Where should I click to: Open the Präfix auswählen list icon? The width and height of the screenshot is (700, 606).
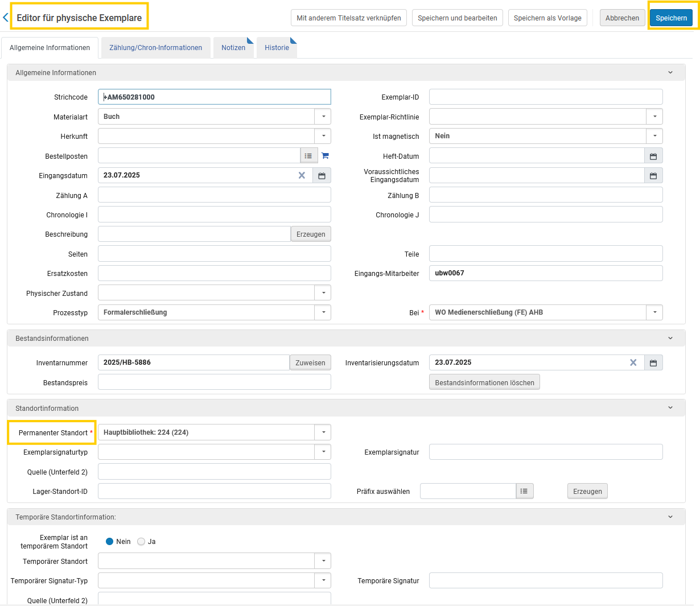click(x=525, y=491)
